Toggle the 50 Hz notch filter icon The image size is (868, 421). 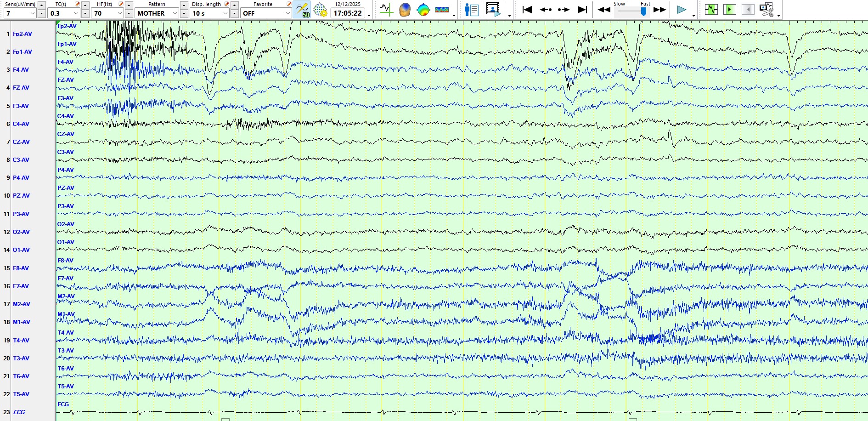tap(302, 10)
